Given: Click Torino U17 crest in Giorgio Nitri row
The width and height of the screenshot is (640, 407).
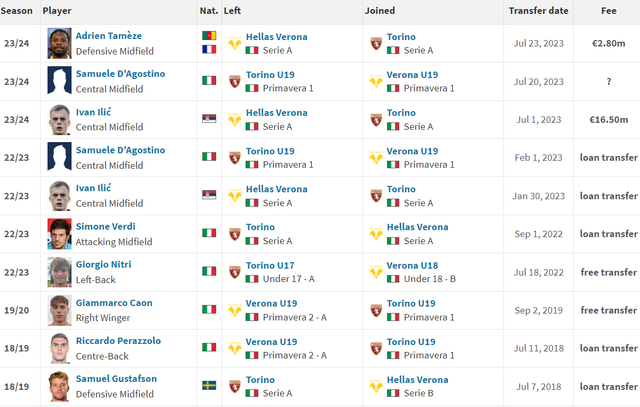Looking at the screenshot, I should point(235,272).
